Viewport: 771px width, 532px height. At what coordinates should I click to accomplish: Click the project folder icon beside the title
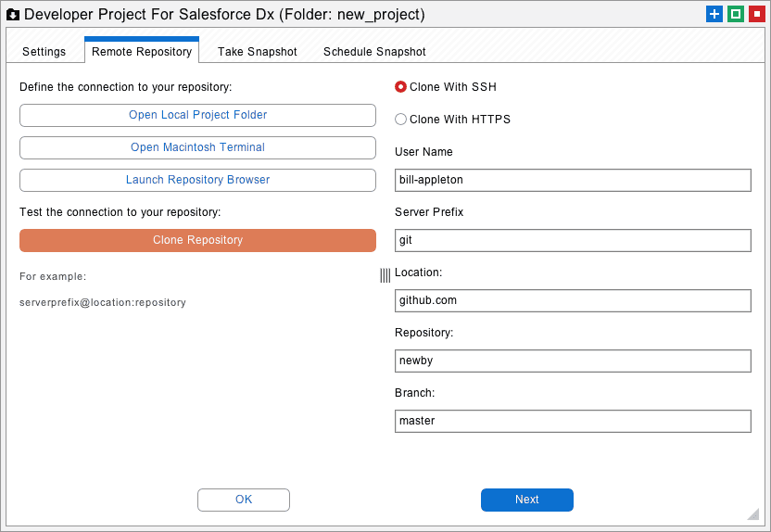[x=13, y=15]
